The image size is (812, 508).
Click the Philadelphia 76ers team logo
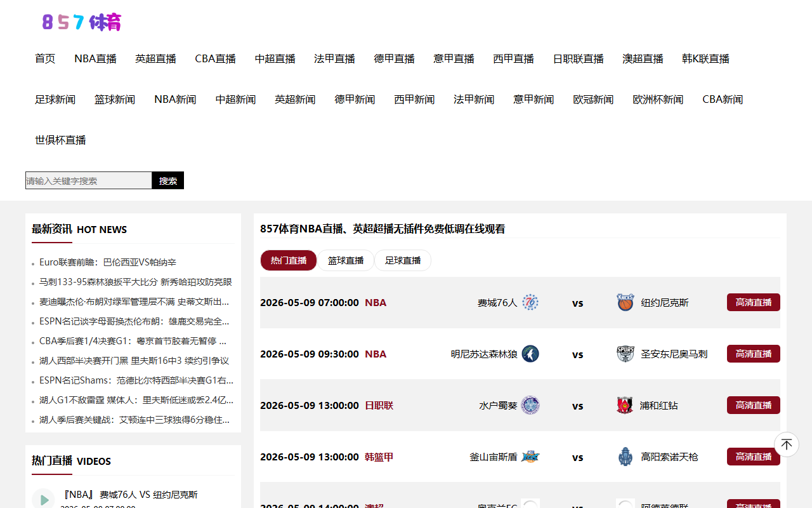[530, 302]
